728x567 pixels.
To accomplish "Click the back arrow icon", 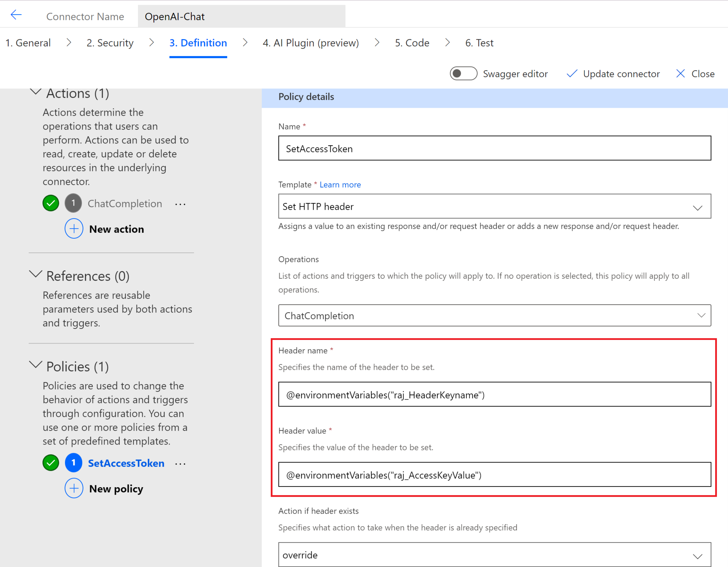I will coord(16,15).
